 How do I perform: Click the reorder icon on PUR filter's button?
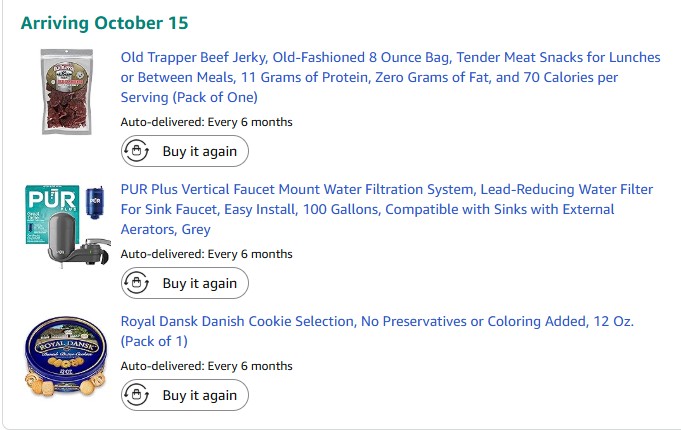coord(136,284)
